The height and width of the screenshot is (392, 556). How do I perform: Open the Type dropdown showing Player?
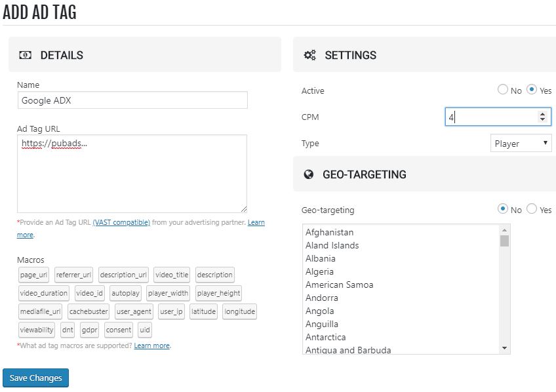click(521, 144)
